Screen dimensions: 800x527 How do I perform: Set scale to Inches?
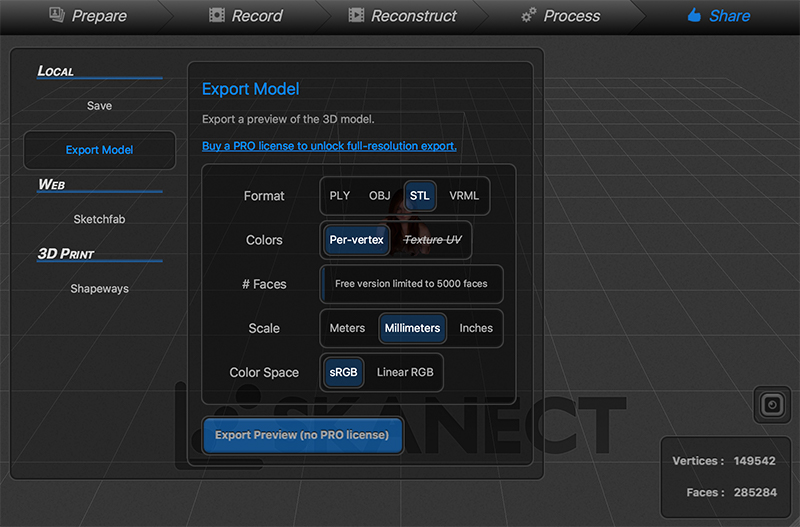pos(476,328)
